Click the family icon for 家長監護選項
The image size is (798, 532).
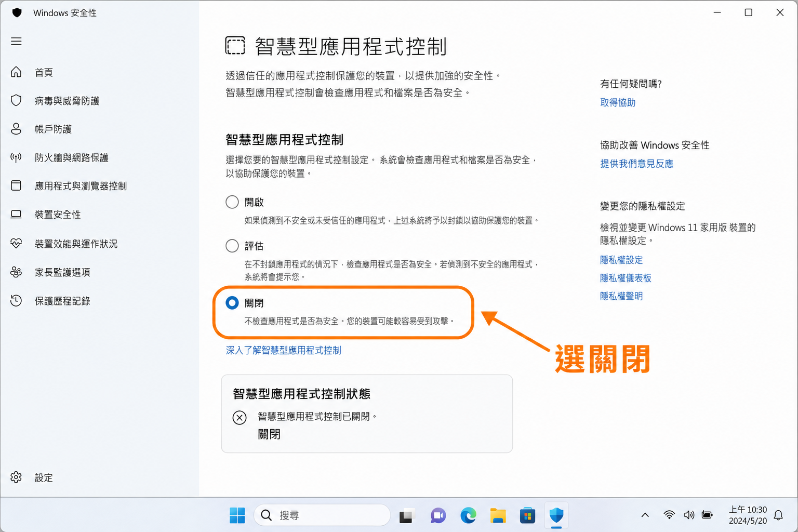pos(16,272)
